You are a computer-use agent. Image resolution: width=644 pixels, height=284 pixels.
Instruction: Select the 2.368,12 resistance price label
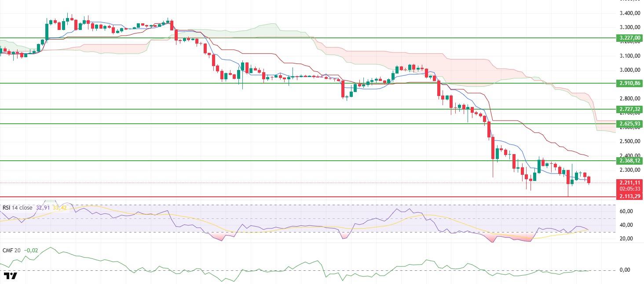coord(629,161)
